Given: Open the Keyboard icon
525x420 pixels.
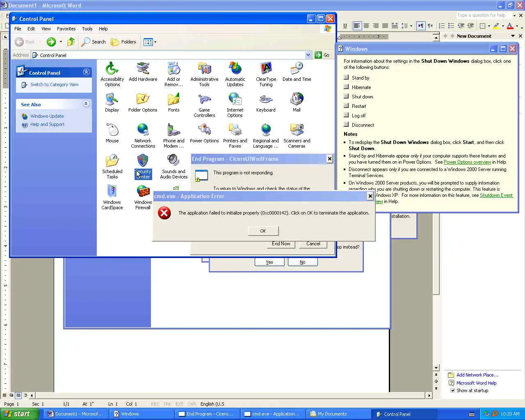Looking at the screenshot, I should coord(266,103).
